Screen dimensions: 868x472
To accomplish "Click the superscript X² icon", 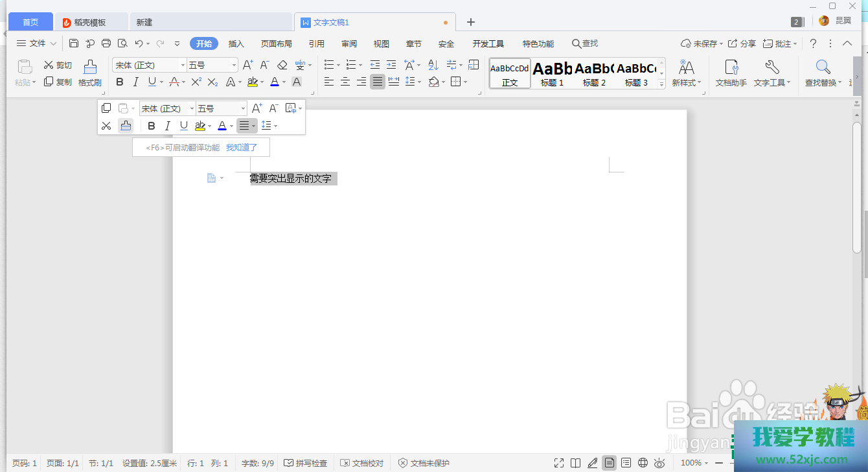I will tap(196, 82).
